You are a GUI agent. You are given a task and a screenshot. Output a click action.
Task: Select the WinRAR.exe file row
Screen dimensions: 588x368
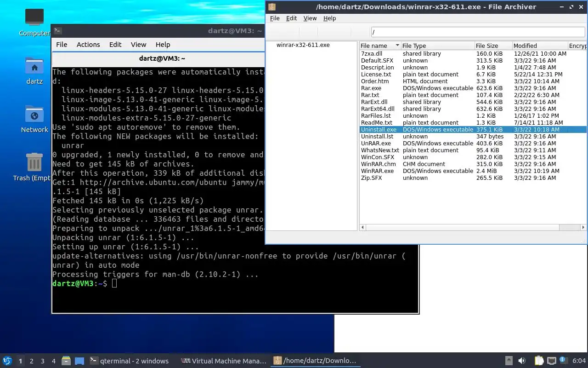click(x=473, y=171)
